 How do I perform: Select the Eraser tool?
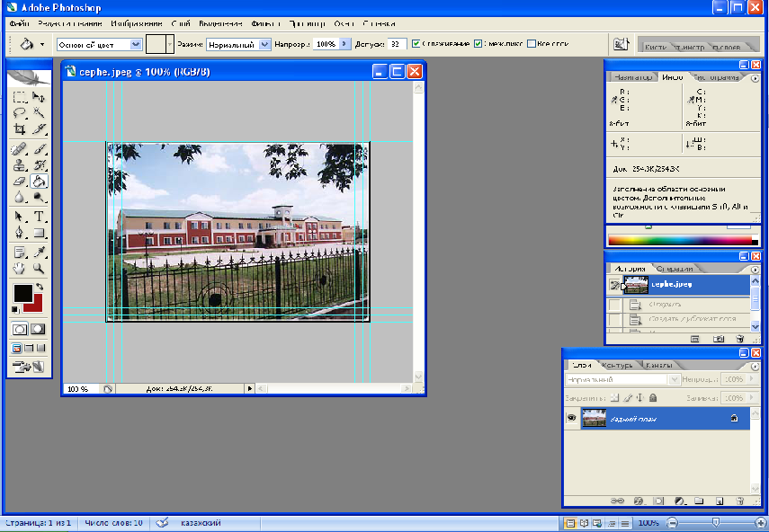[20, 182]
